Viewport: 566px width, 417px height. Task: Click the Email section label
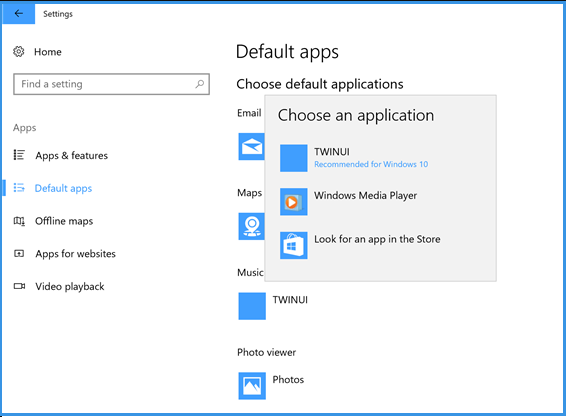click(x=249, y=113)
